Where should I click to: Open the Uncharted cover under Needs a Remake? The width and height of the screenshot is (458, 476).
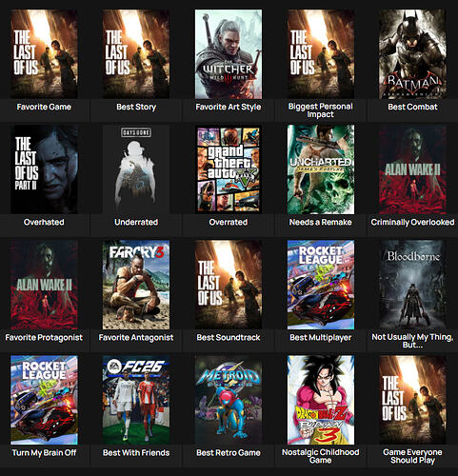321,169
